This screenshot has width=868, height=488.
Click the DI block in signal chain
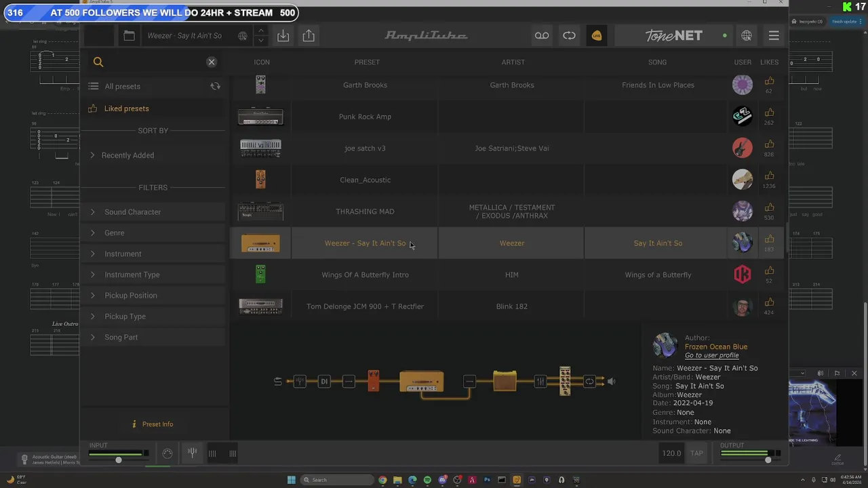pos(324,382)
